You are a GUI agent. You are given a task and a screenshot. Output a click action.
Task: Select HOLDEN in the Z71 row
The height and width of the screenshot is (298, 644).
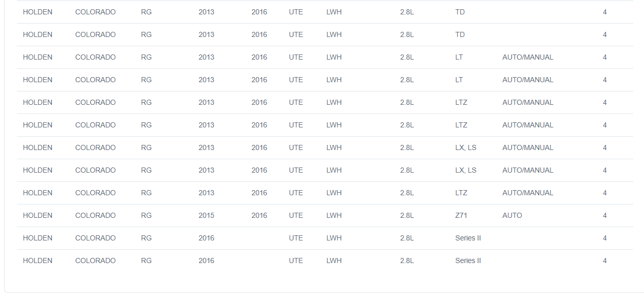pos(37,215)
